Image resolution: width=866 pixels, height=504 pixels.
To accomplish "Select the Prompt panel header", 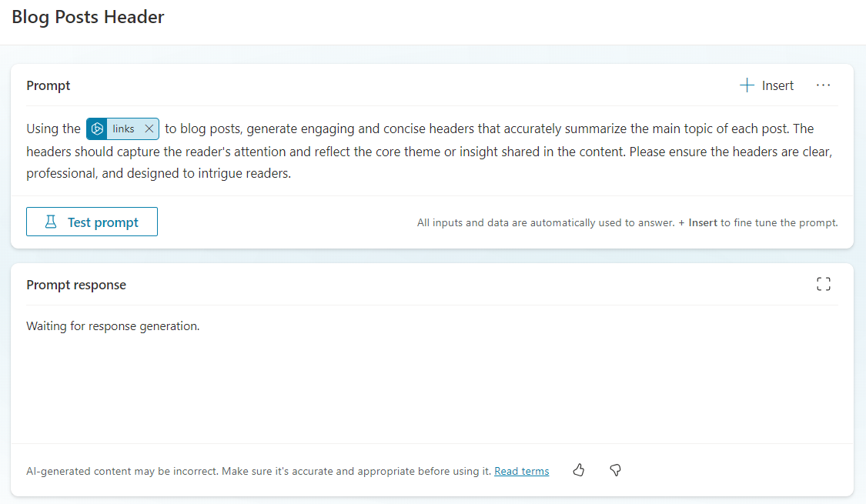I will tap(48, 85).
